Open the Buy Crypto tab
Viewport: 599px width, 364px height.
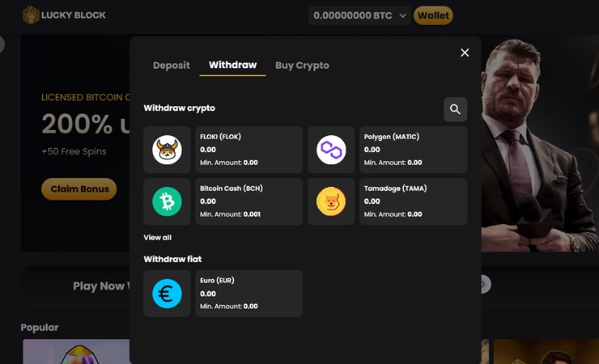pyautogui.click(x=302, y=66)
